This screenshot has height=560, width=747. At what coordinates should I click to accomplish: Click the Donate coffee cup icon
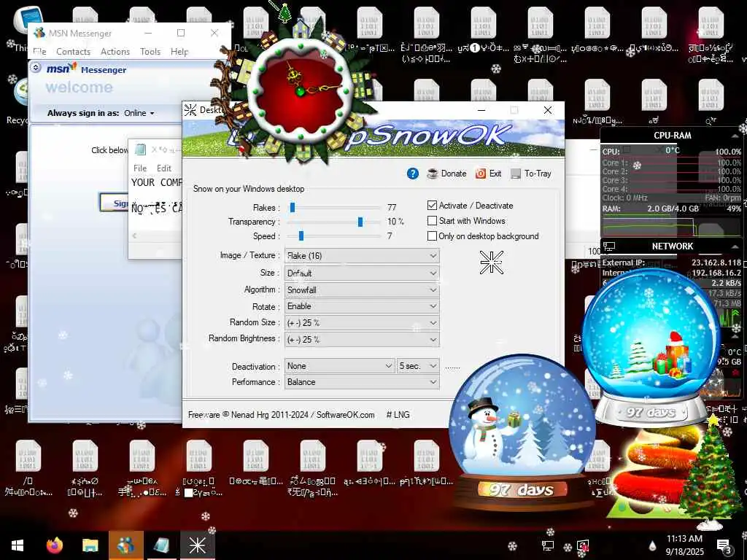coord(432,174)
